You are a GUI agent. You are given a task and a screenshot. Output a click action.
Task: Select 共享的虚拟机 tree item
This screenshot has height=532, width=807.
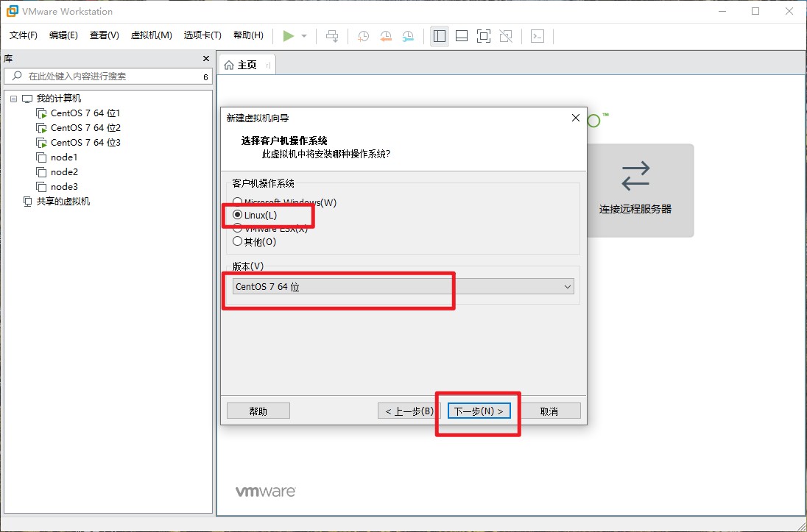63,202
